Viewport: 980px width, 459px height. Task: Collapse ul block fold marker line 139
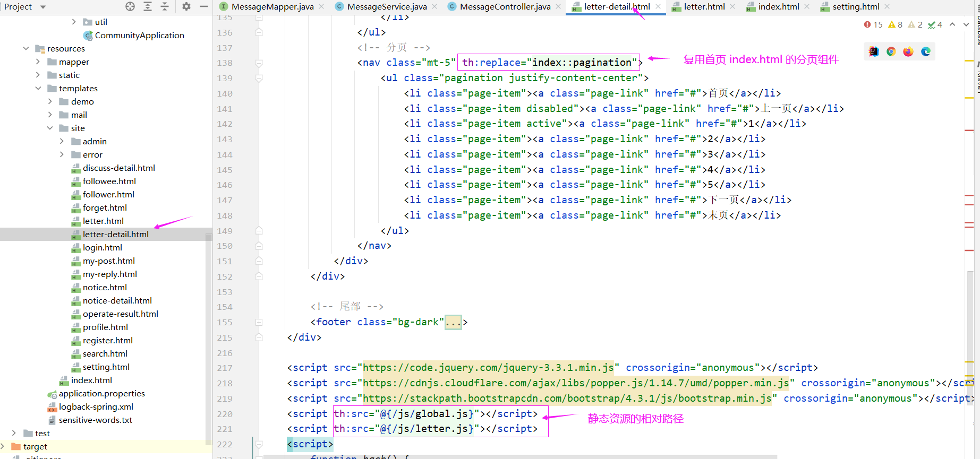(x=259, y=78)
